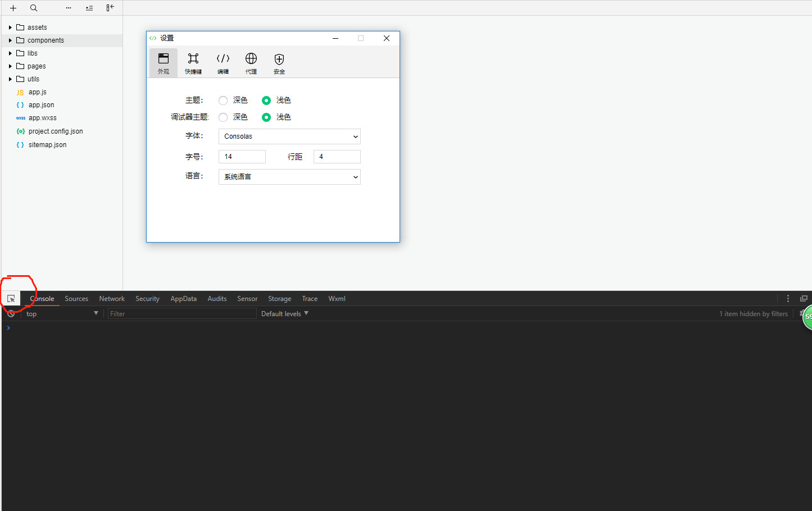Open the security (安全) shield icon
The height and width of the screenshot is (511, 812).
click(x=279, y=62)
